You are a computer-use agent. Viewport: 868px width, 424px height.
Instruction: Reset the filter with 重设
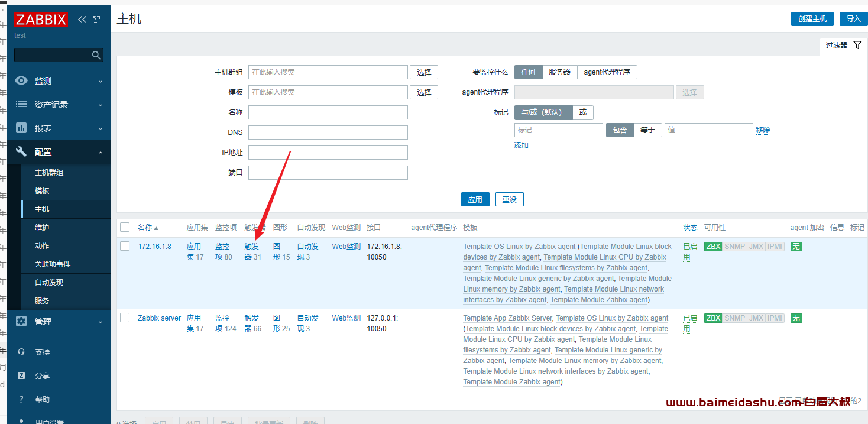(510, 200)
